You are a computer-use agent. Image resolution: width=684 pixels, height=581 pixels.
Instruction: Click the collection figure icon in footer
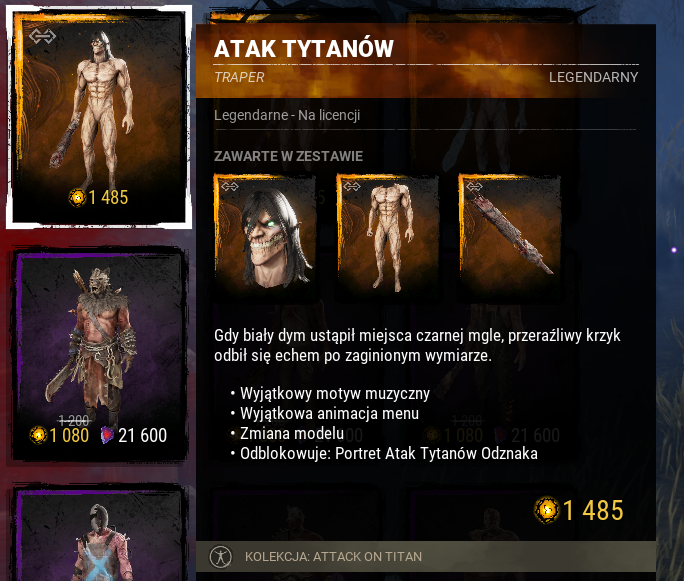(x=221, y=557)
